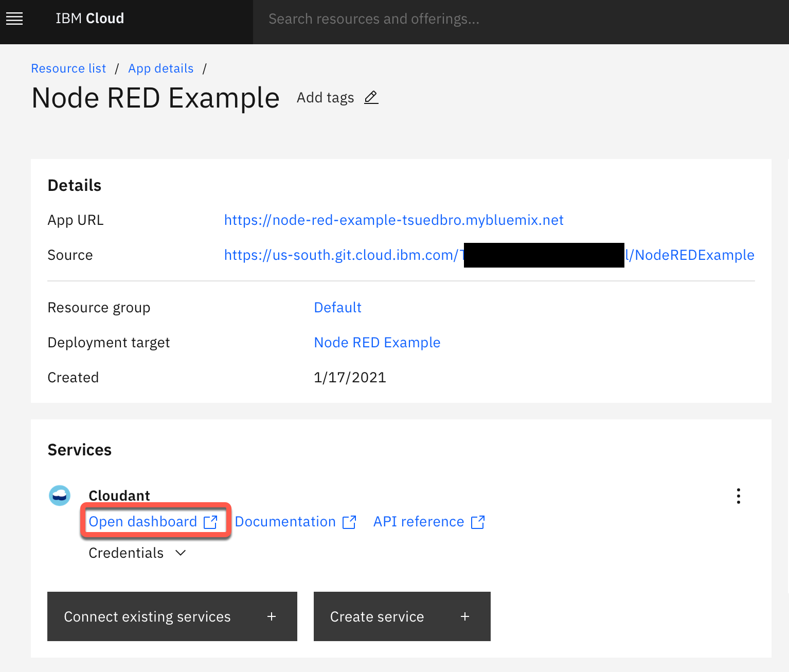Click the Resource group label
Image resolution: width=789 pixels, height=672 pixels.
tap(99, 308)
